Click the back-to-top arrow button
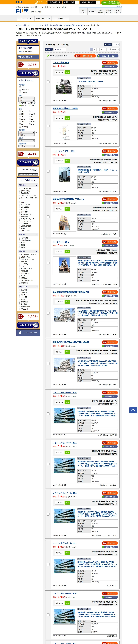Screen dimensions: 138x644 [x=133, y=410]
